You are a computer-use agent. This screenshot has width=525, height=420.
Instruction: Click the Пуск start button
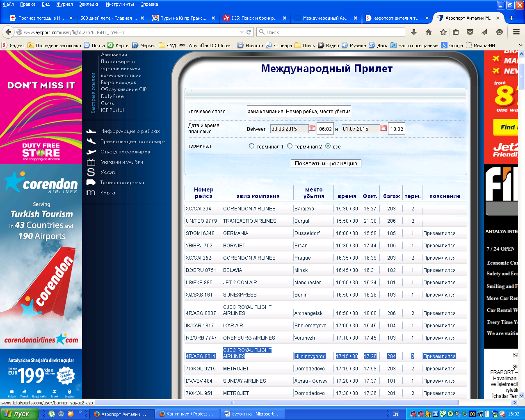19,414
